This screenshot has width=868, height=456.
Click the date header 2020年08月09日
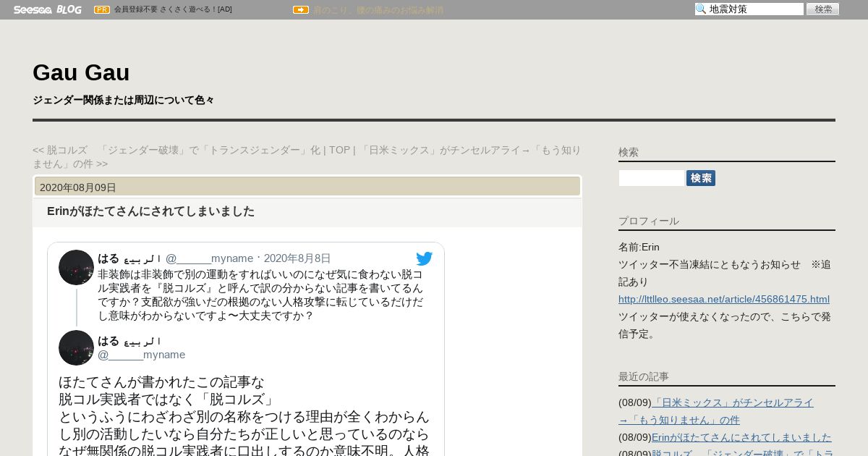click(x=78, y=187)
